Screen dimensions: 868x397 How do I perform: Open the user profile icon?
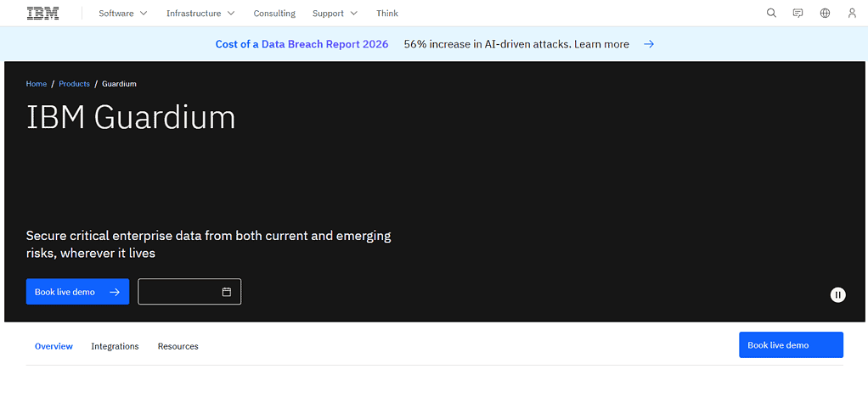point(852,14)
